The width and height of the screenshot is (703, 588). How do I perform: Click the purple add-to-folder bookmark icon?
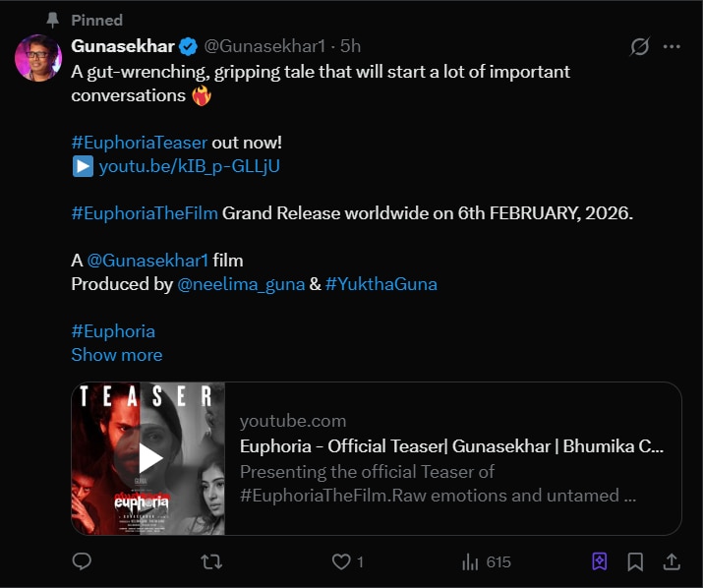tap(599, 561)
